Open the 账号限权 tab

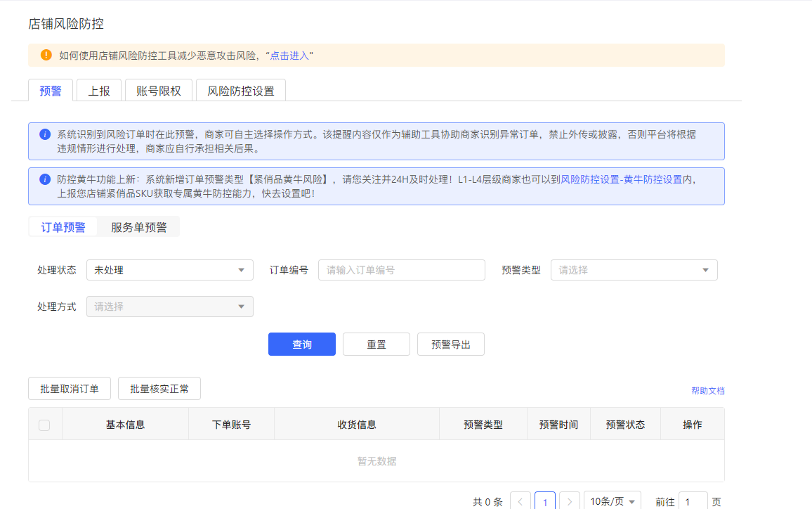158,91
